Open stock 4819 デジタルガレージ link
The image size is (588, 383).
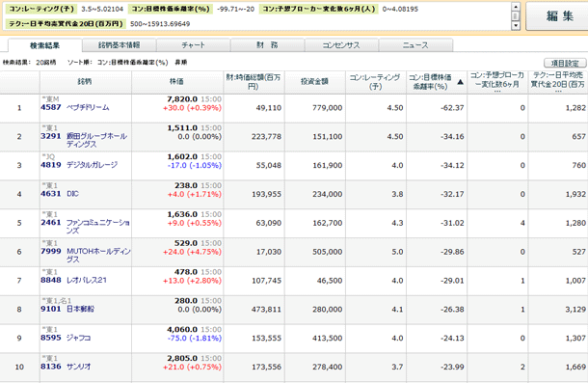click(x=79, y=165)
